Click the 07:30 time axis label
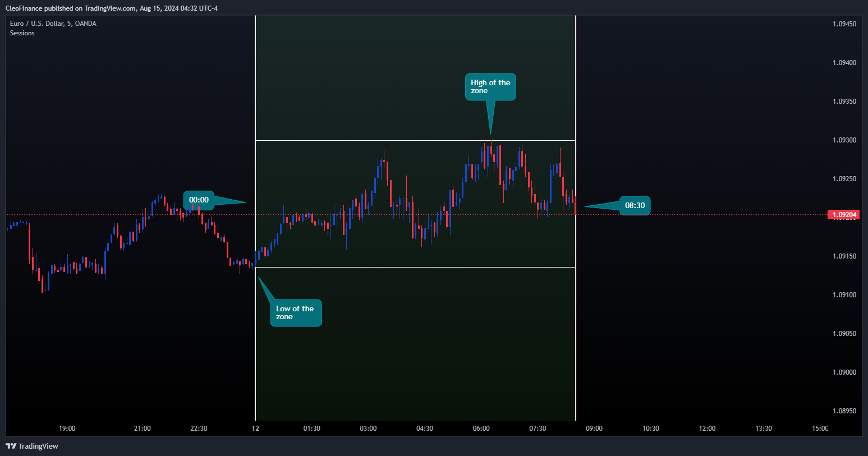 538,429
